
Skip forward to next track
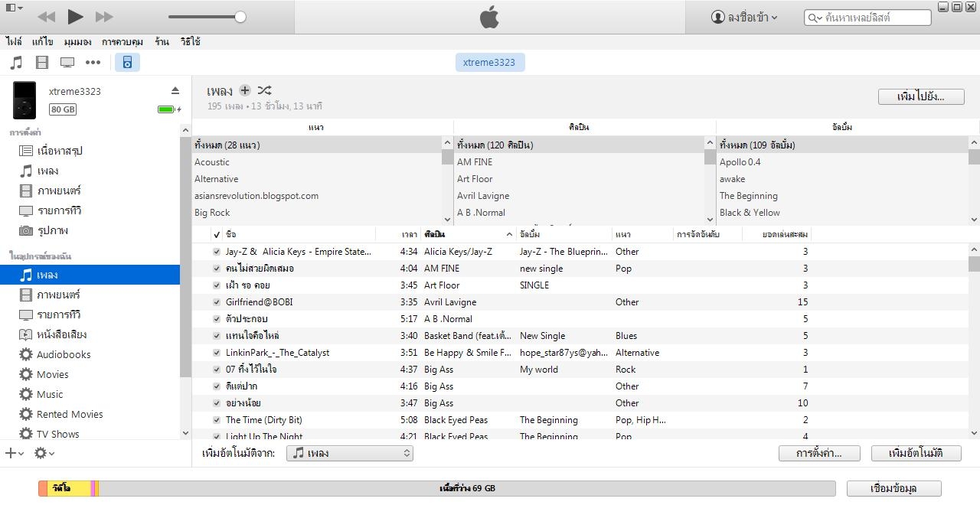tap(104, 16)
